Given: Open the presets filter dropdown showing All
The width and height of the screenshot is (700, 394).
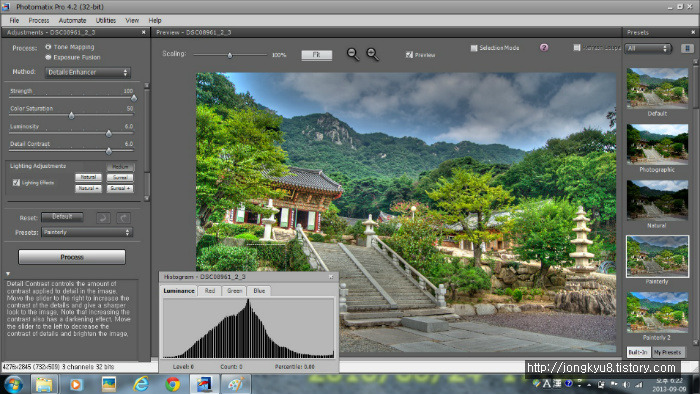Looking at the screenshot, I should click(648, 48).
